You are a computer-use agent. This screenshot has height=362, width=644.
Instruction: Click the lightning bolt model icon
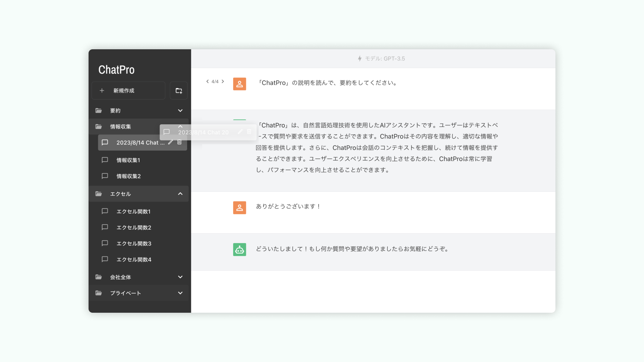360,59
